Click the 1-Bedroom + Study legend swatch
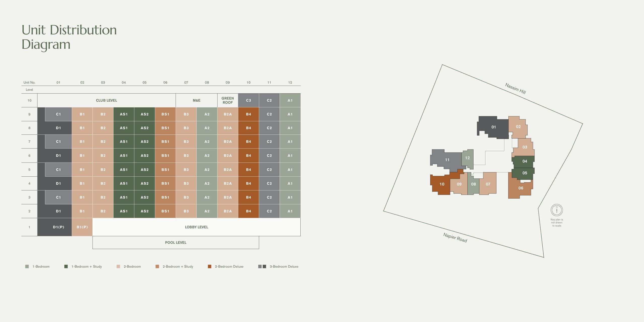Screen dimensions: 644x322 coord(66,267)
